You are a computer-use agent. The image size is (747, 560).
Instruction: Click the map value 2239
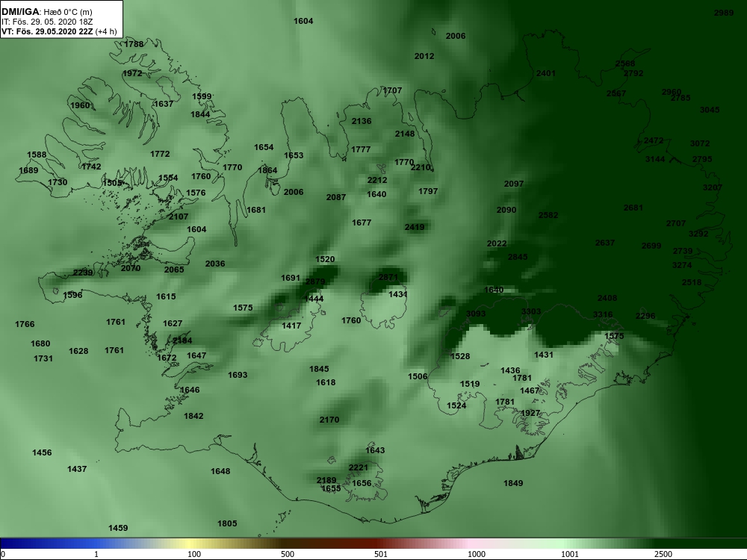click(x=83, y=273)
